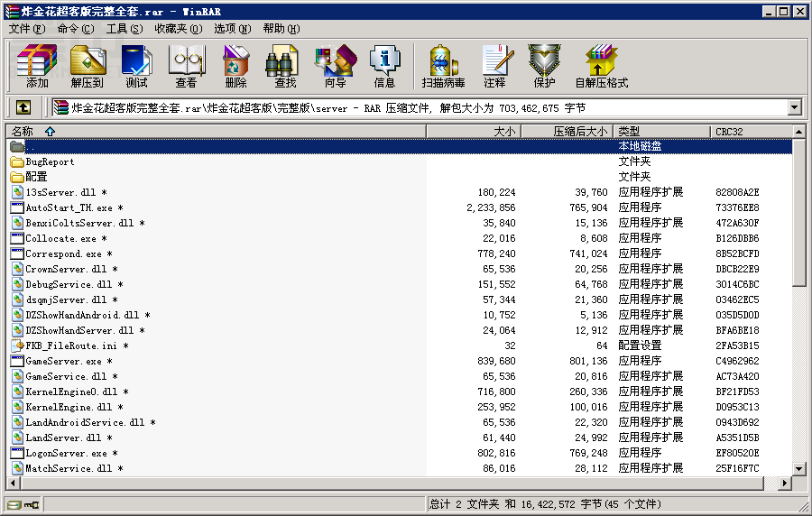Open the File (文件) menu
The height and width of the screenshot is (516, 812).
[x=27, y=29]
